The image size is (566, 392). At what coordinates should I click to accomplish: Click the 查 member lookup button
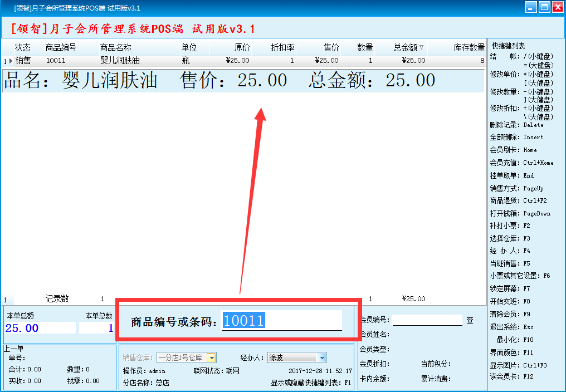coord(470,320)
